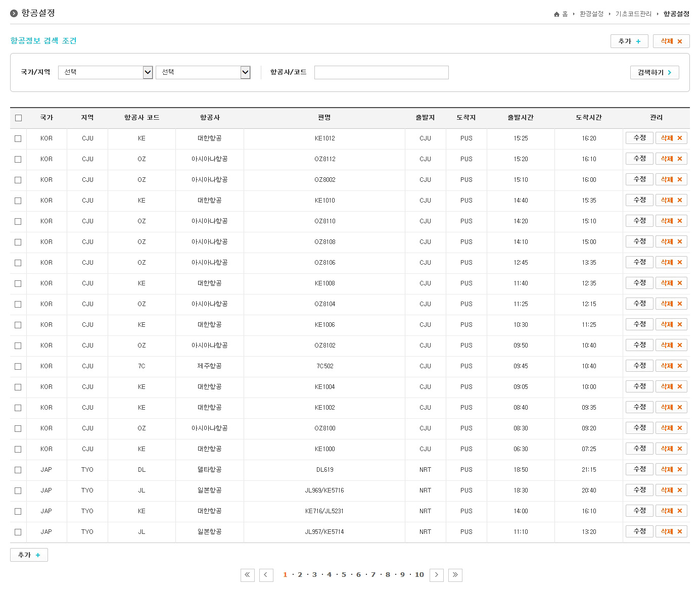Delete the KE1012 flight row
This screenshot has width=700, height=592.
[x=671, y=138]
